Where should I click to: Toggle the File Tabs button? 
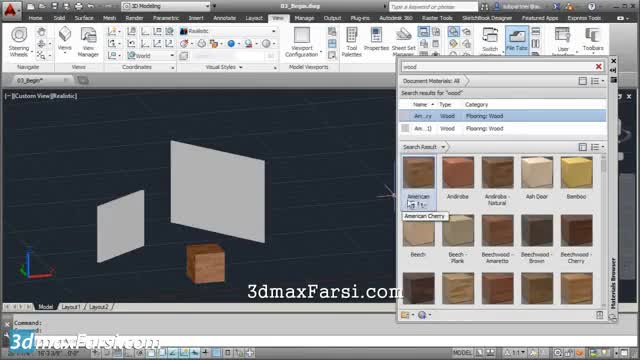coord(516,40)
